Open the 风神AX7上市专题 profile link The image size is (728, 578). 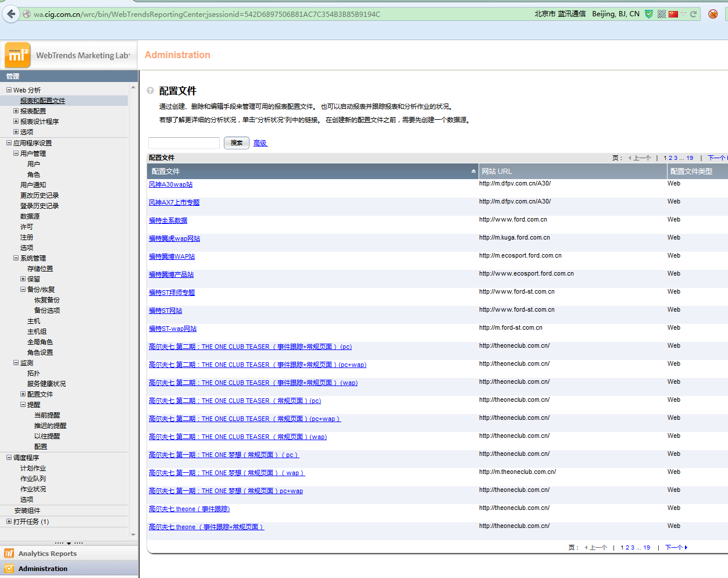coord(174,203)
